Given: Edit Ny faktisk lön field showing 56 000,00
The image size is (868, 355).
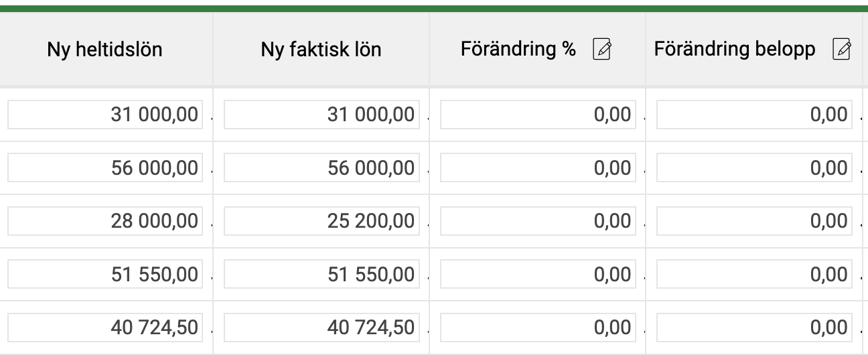Looking at the screenshot, I should pos(321,167).
